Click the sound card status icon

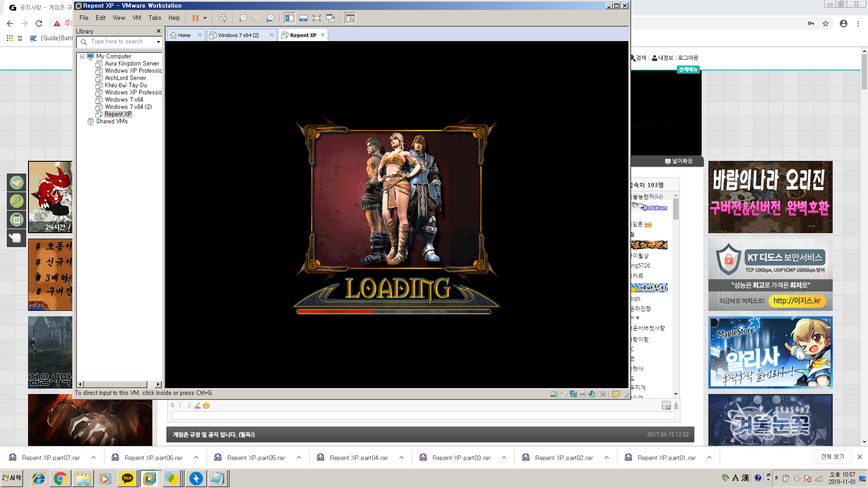592,394
